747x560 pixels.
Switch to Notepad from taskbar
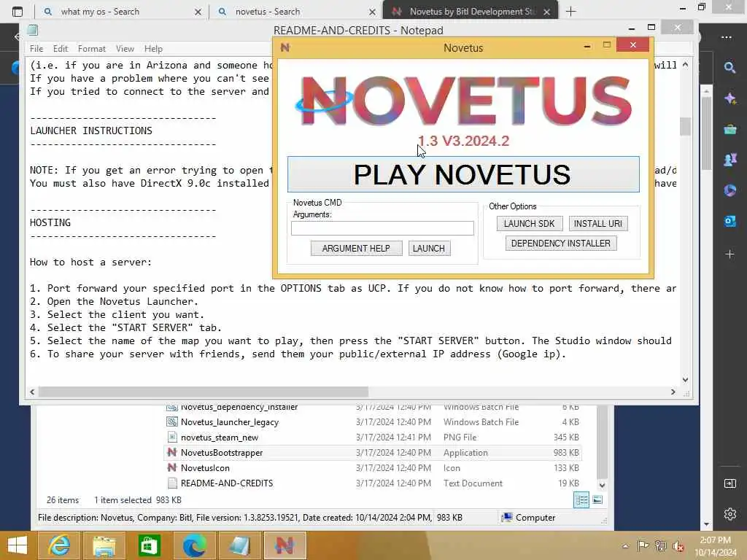[x=239, y=545]
